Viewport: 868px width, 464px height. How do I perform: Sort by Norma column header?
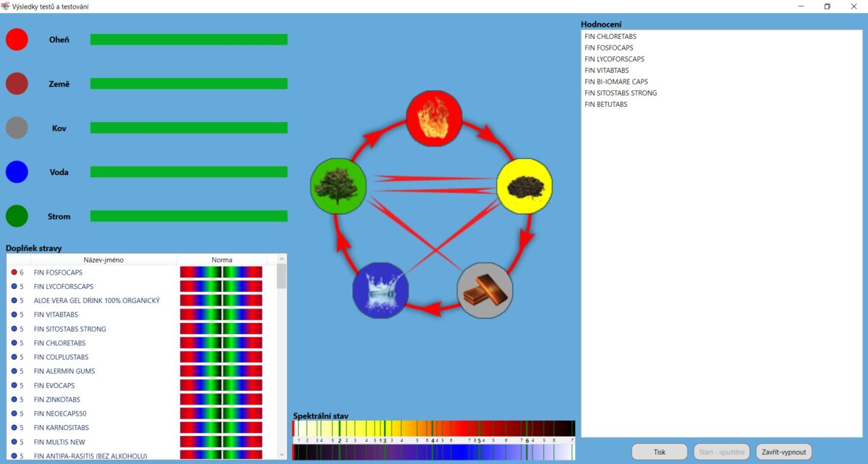click(x=221, y=259)
